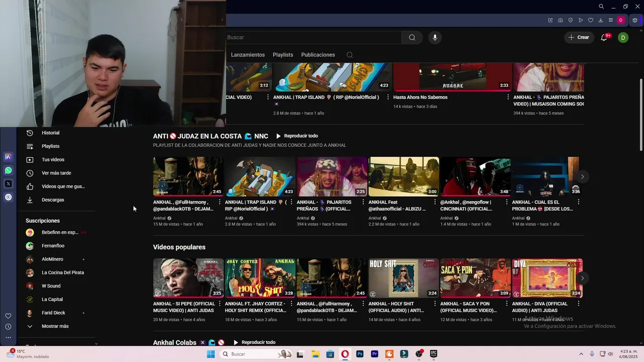
Task: Expand Mostrar más subscriptions
Action: pyautogui.click(x=55, y=326)
